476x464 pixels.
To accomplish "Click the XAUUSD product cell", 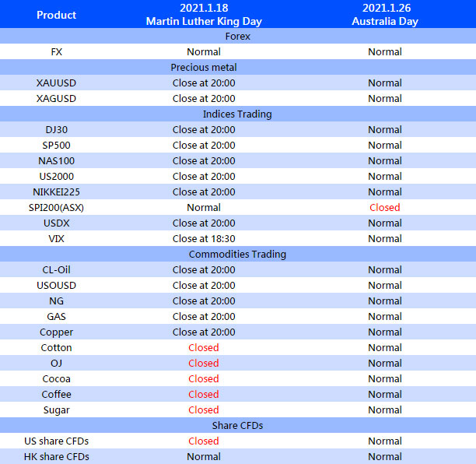I will 56,83.
